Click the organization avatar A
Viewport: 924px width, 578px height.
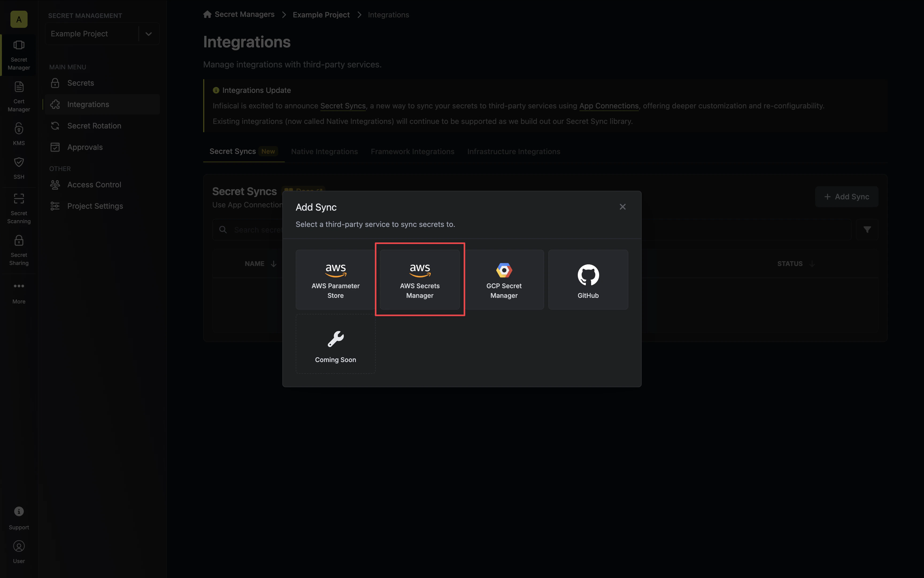pos(19,19)
